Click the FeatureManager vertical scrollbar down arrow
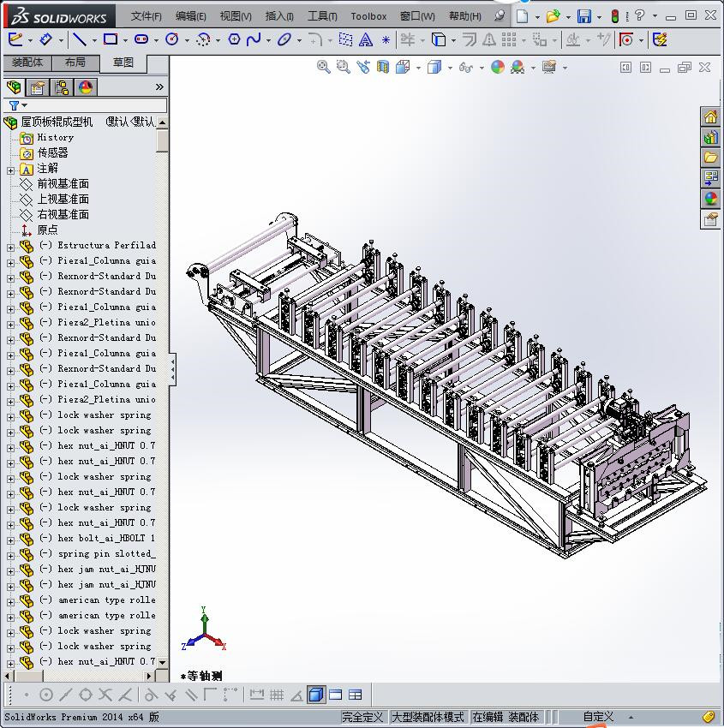Screen dimensions: 724x728 click(162, 662)
